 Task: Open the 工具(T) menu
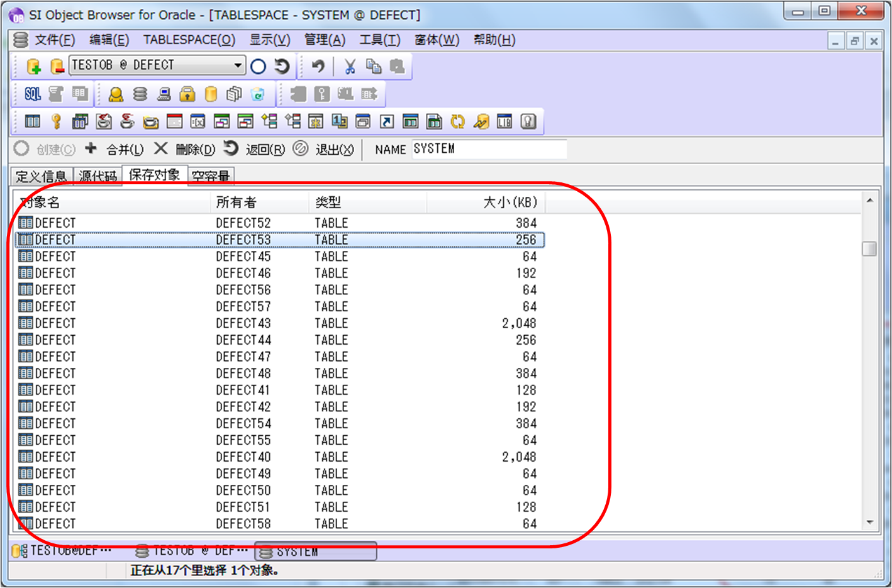[380, 40]
